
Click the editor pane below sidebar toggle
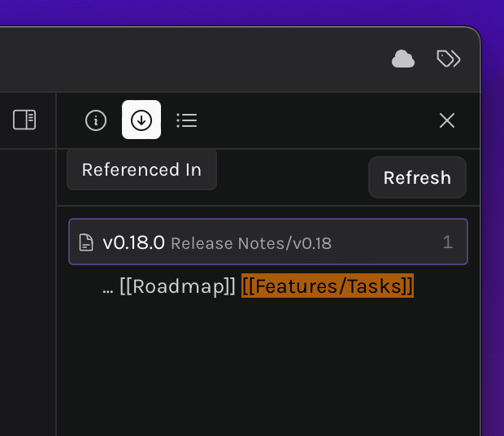(28, 290)
